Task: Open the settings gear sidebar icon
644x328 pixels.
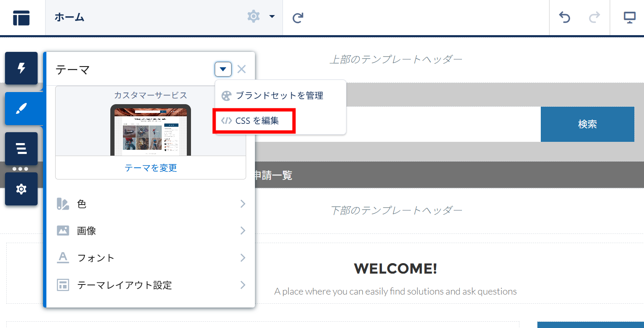Action: 21,189
